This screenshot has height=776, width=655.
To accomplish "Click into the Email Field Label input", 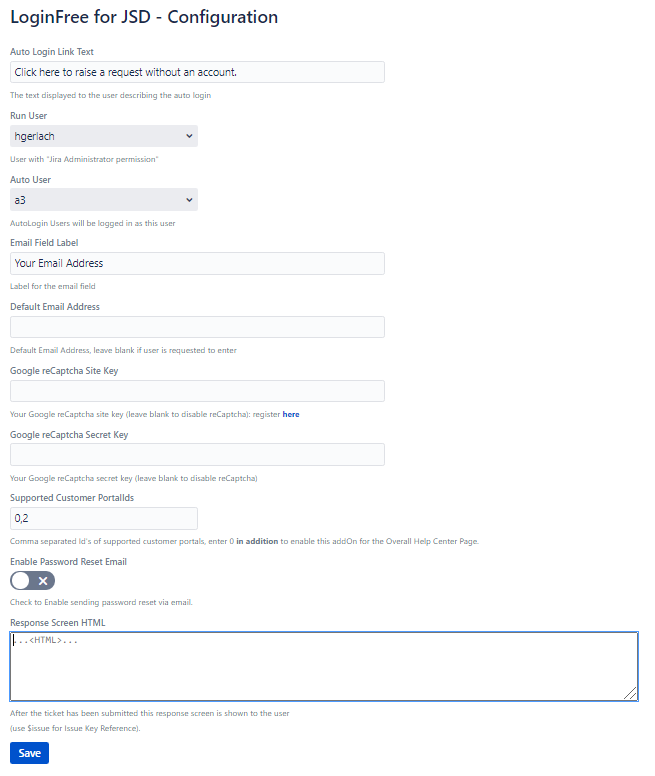I will pyautogui.click(x=197, y=263).
